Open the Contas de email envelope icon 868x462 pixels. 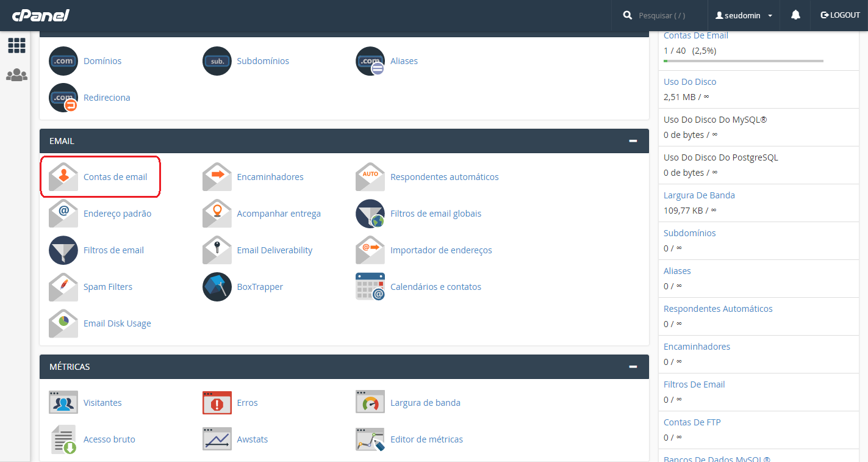coord(63,177)
